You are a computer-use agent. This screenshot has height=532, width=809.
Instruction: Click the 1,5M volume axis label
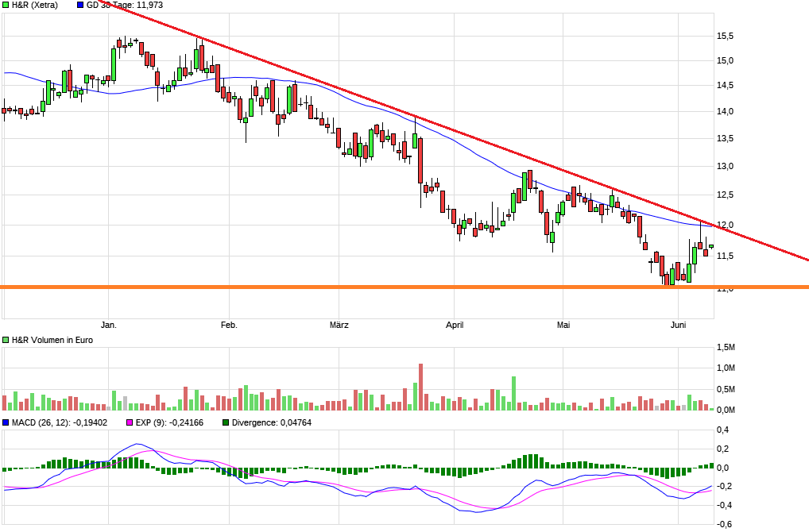point(726,348)
